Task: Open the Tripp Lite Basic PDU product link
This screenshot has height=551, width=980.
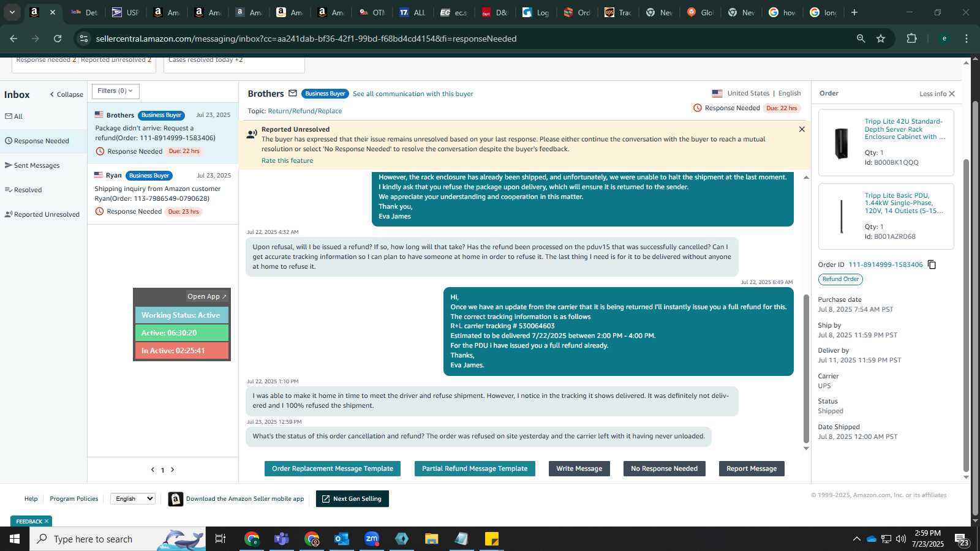Action: (903, 203)
